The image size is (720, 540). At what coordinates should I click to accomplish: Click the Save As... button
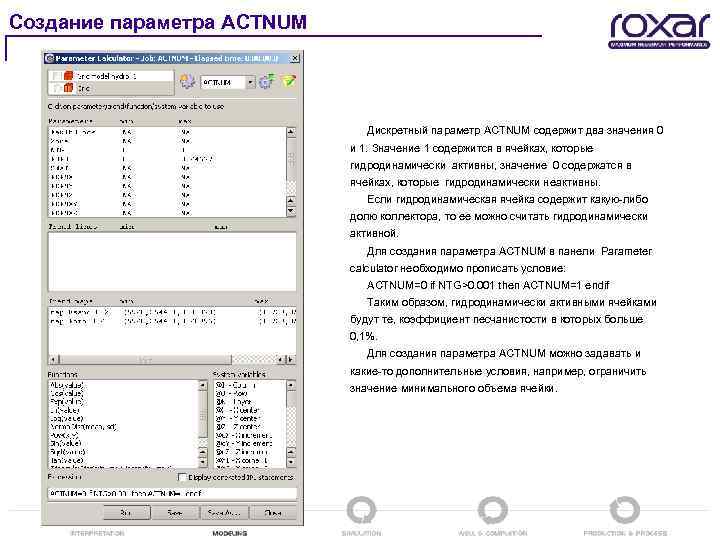(224, 512)
